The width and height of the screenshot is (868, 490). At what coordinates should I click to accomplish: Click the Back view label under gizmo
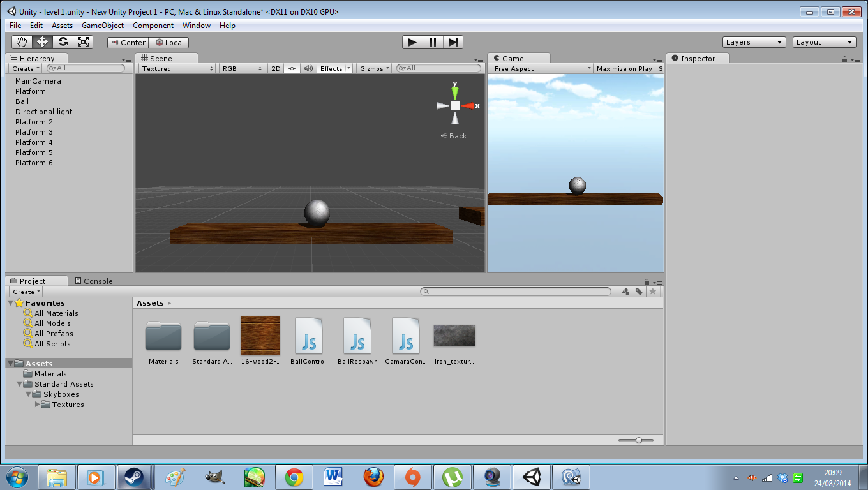pos(454,136)
